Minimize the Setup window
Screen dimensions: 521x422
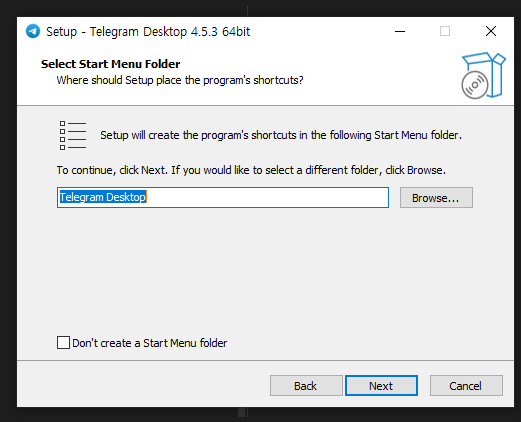point(400,32)
